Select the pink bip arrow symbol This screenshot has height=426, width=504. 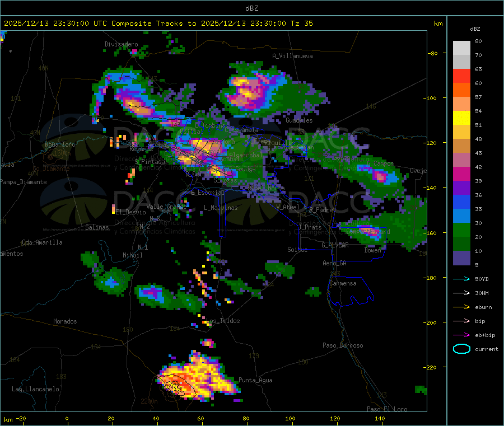point(461,321)
